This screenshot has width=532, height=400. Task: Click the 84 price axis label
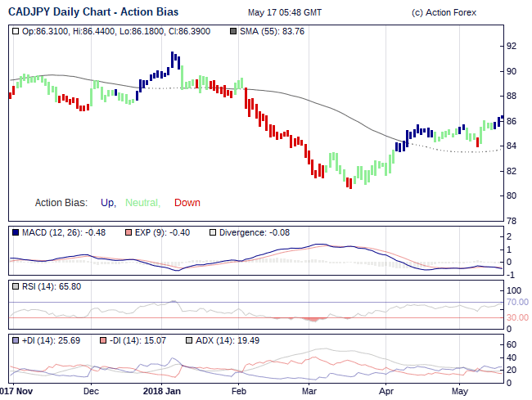pos(512,146)
